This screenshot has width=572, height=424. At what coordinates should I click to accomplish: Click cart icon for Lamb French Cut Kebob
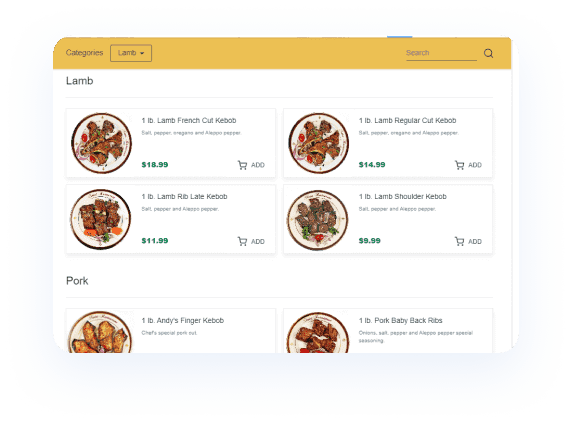[x=242, y=165]
